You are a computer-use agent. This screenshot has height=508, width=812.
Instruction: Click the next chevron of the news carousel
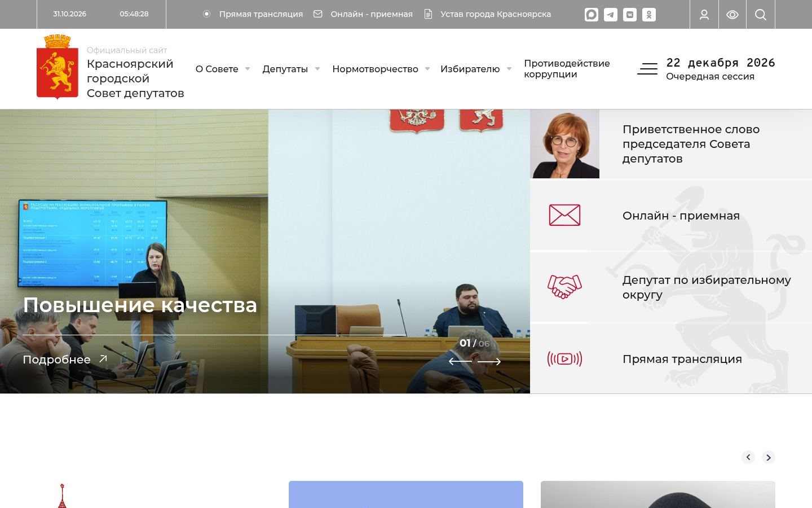pyautogui.click(x=769, y=457)
